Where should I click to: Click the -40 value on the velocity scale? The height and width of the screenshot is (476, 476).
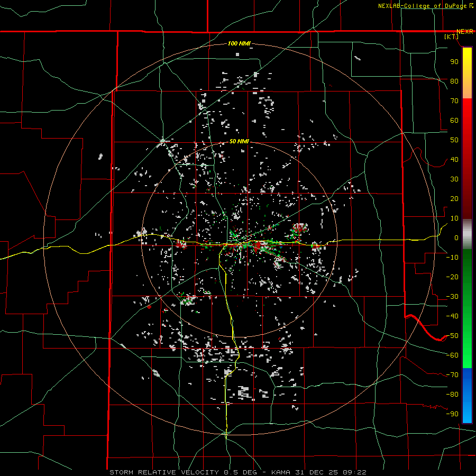pos(452,316)
